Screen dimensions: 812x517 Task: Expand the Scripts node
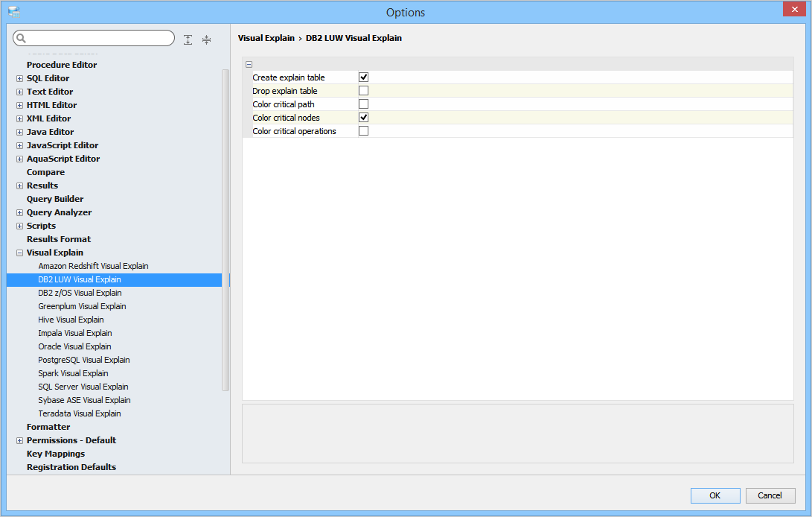(x=19, y=226)
